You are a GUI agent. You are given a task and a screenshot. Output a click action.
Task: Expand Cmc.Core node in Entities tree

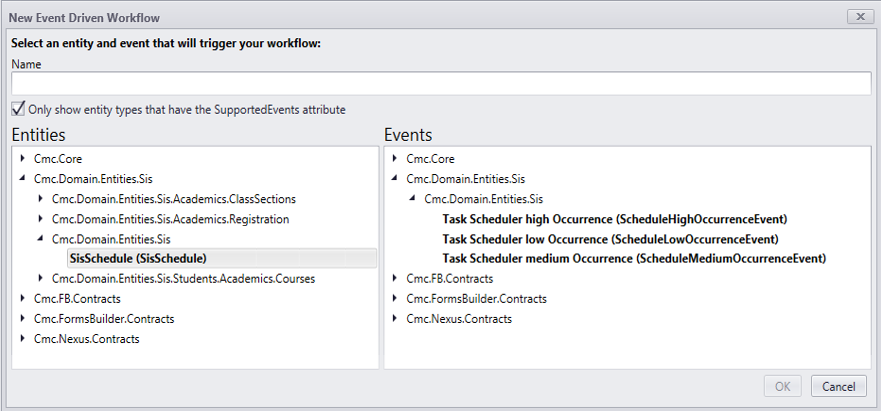tap(23, 159)
